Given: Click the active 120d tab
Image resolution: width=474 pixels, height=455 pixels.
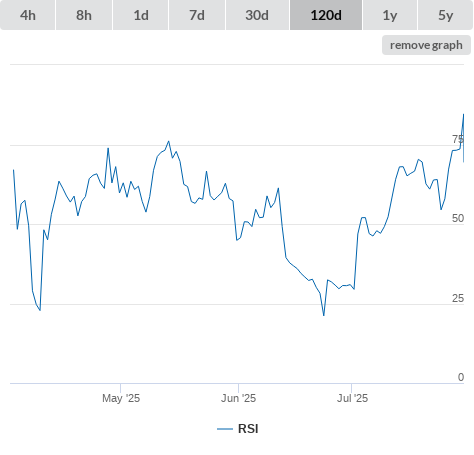Looking at the screenshot, I should 326,15.
